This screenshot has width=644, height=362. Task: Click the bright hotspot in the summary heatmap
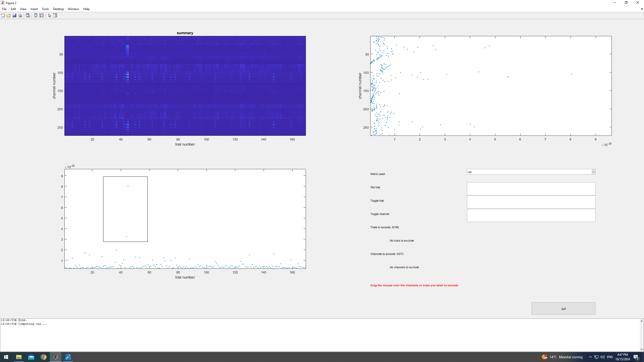(128, 75)
